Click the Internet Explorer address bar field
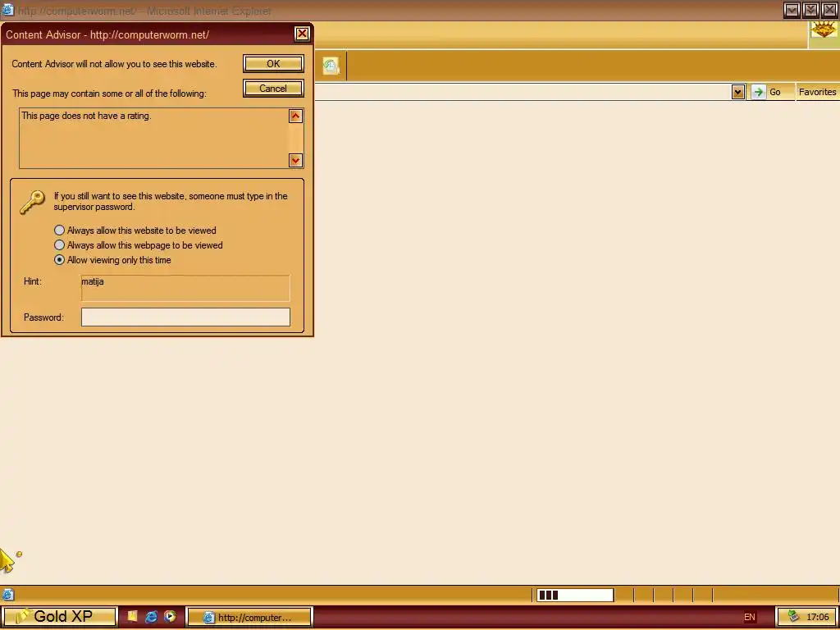 click(523, 92)
